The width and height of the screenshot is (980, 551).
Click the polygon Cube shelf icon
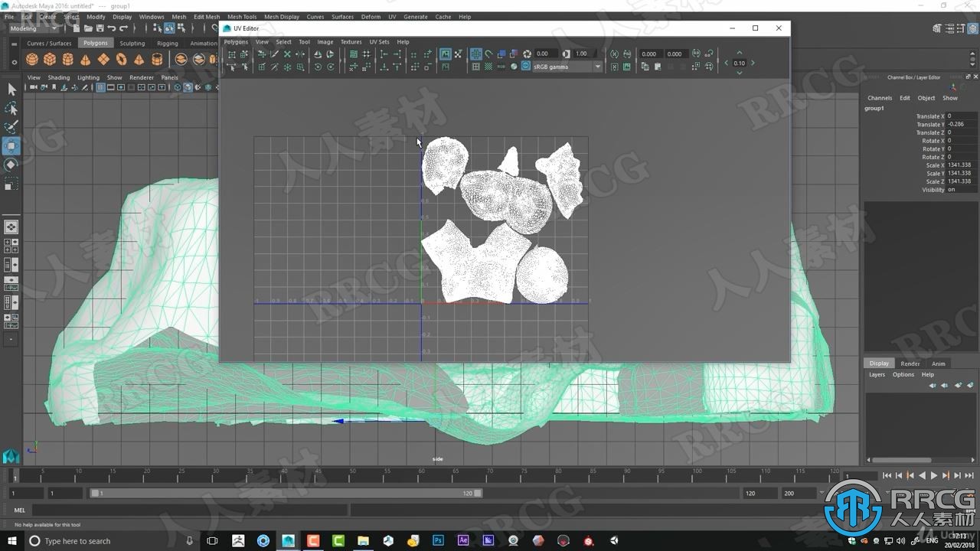(50, 59)
